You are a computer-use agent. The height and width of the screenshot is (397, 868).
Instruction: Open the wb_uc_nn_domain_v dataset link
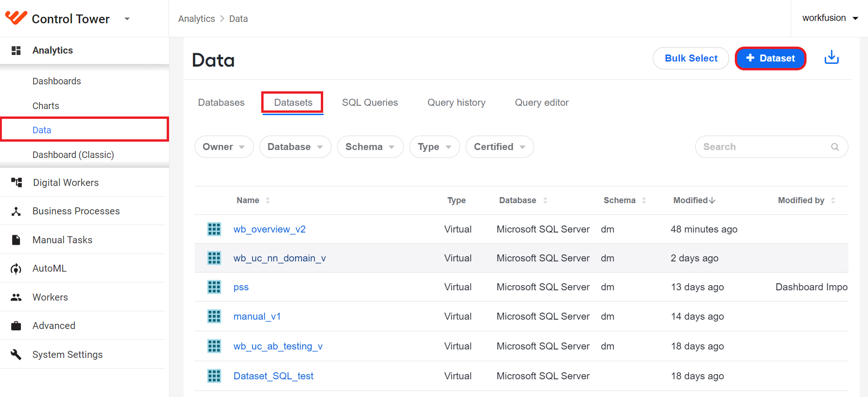pos(279,258)
